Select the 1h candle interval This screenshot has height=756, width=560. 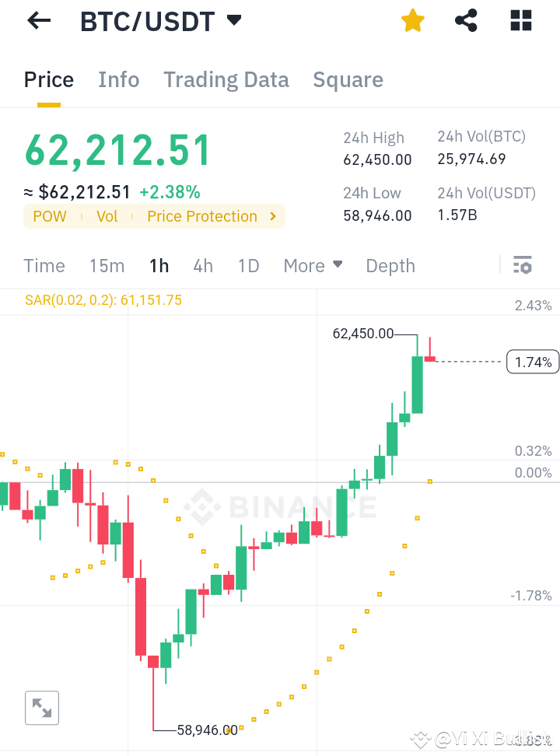click(x=159, y=265)
